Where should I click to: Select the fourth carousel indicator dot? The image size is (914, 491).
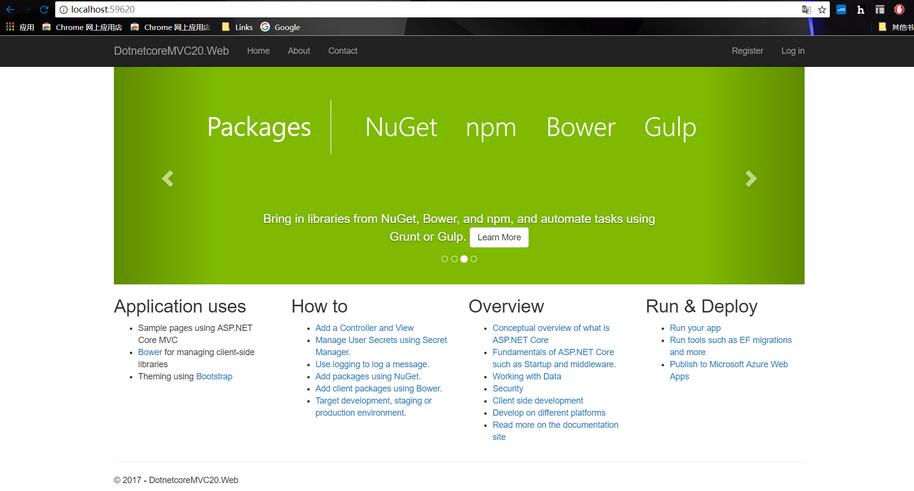pyautogui.click(x=473, y=259)
